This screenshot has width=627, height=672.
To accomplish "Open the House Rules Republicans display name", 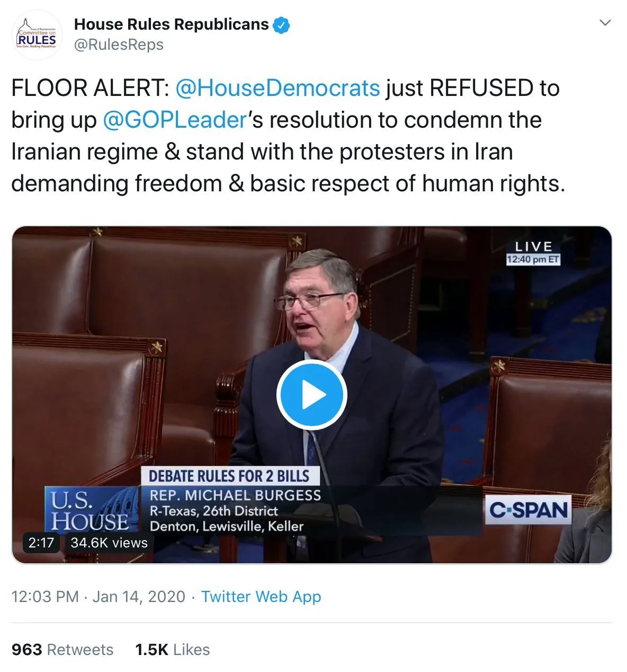I will click(x=171, y=24).
